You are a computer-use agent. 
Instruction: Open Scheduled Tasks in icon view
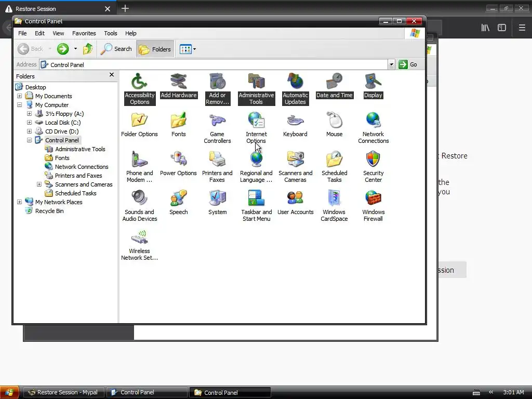click(x=334, y=167)
